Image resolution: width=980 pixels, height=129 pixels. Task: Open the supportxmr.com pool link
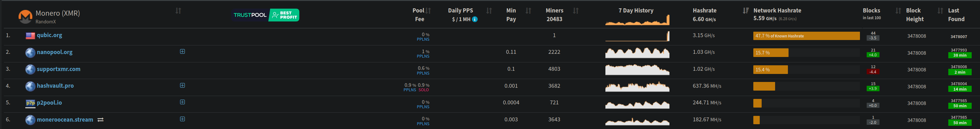tap(59, 69)
